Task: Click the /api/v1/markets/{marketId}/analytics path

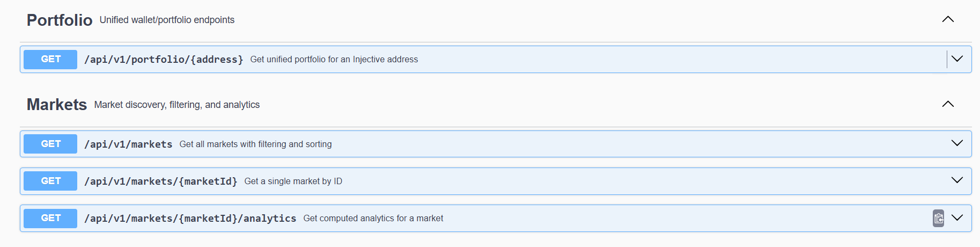Action: coord(190,219)
